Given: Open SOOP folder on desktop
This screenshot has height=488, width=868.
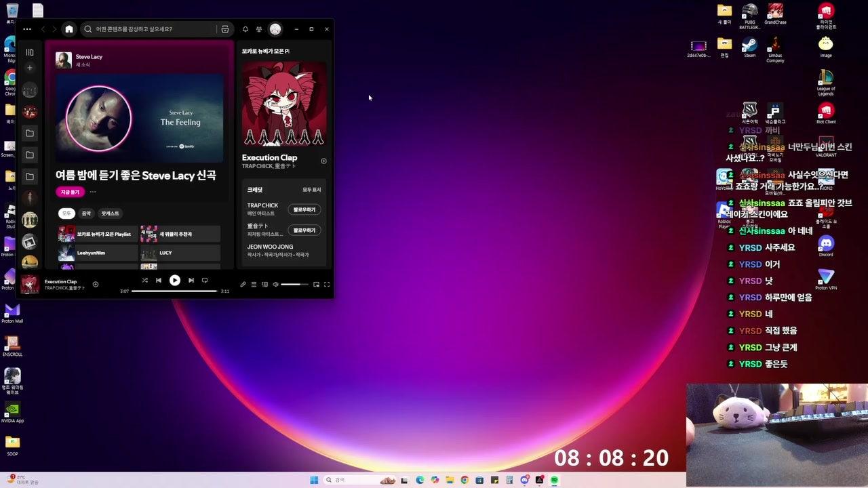Looking at the screenshot, I should coord(12,445).
